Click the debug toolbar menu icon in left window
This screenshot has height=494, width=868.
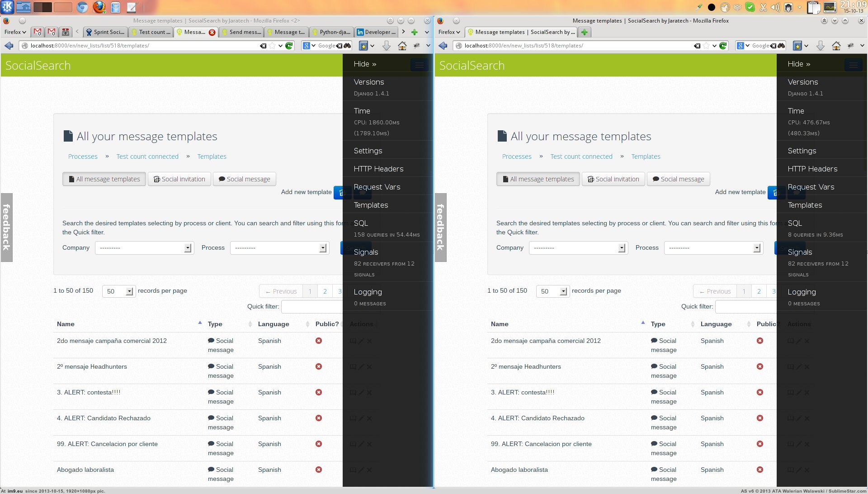419,65
